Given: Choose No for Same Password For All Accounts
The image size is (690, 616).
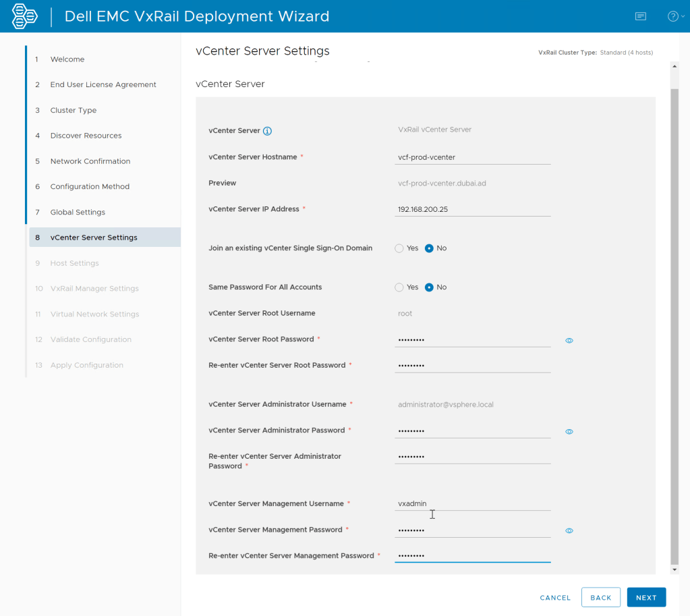Looking at the screenshot, I should pyautogui.click(x=429, y=287).
